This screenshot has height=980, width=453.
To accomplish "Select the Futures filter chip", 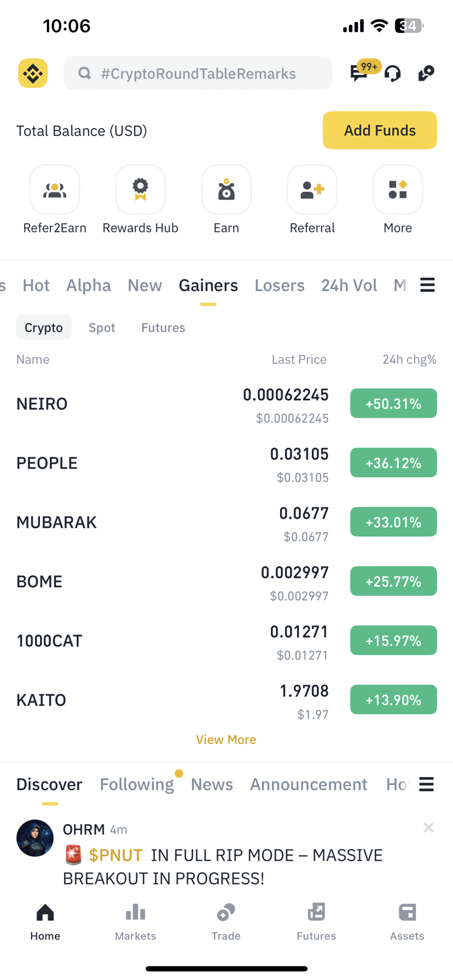I will (163, 328).
